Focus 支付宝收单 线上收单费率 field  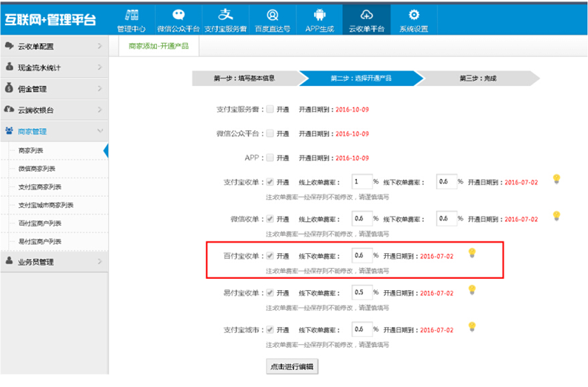[362, 182]
